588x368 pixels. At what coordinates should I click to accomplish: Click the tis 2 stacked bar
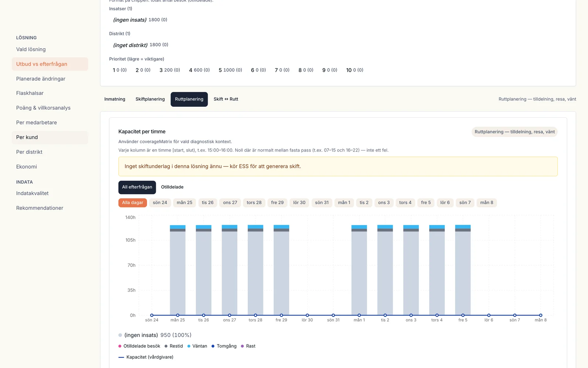(x=385, y=270)
